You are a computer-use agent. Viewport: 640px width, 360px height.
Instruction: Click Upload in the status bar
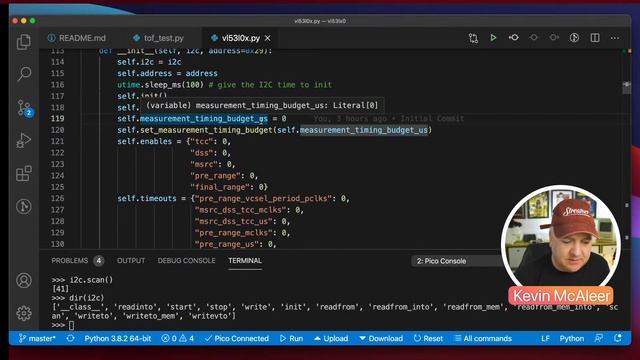(331, 338)
